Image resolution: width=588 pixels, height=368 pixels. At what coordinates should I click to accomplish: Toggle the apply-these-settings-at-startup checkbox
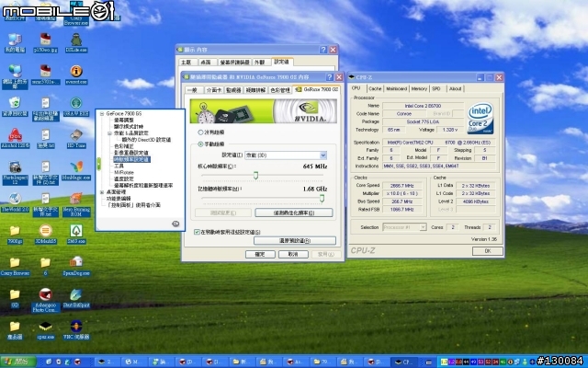[x=197, y=232]
